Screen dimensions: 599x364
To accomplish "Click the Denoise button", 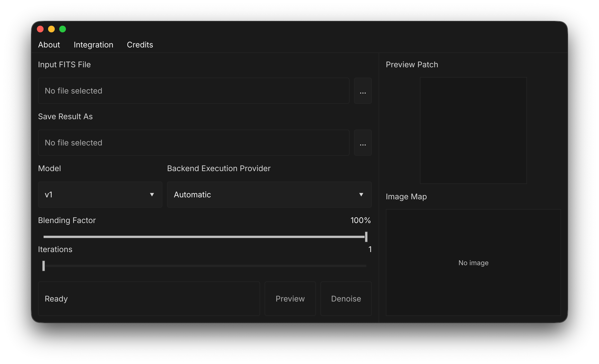I will 346,299.
